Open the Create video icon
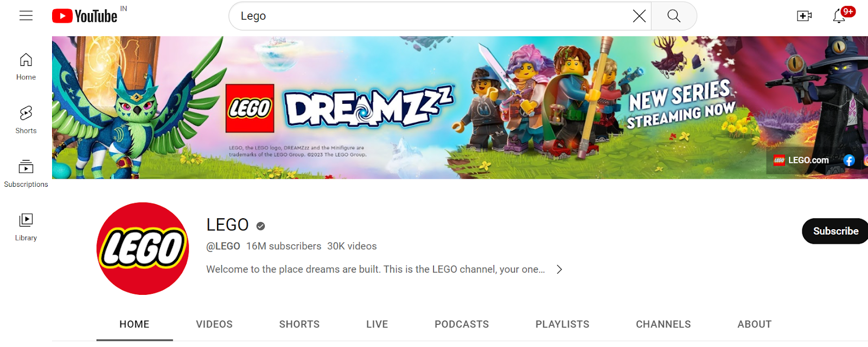 804,16
